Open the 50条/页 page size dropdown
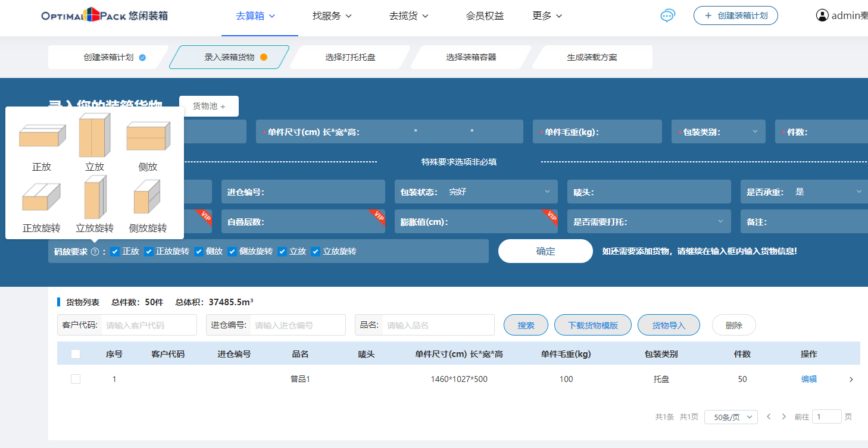Image resolution: width=868 pixels, height=448 pixels. (x=730, y=417)
